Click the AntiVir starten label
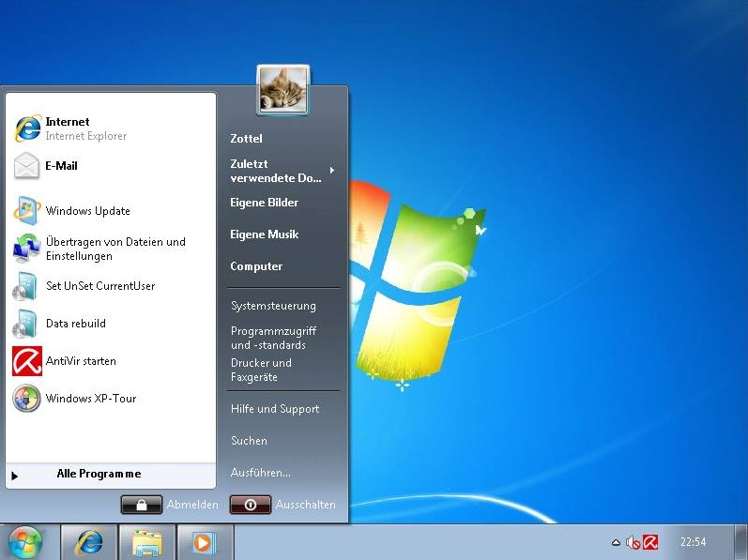 point(81,361)
